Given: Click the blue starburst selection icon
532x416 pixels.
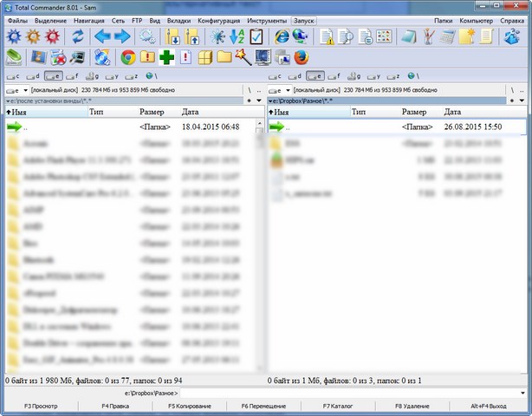Looking at the screenshot, I should (x=217, y=36).
